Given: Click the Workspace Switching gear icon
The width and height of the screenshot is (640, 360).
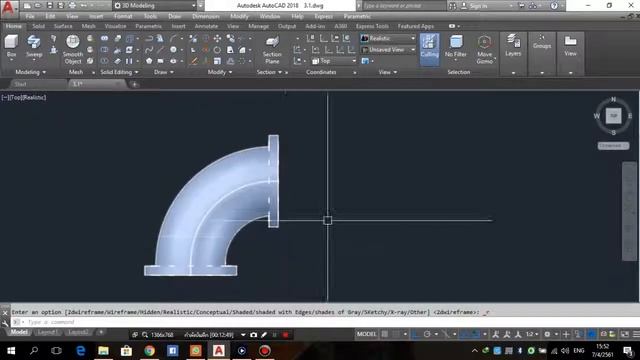Looking at the screenshot, I should coord(547,334).
